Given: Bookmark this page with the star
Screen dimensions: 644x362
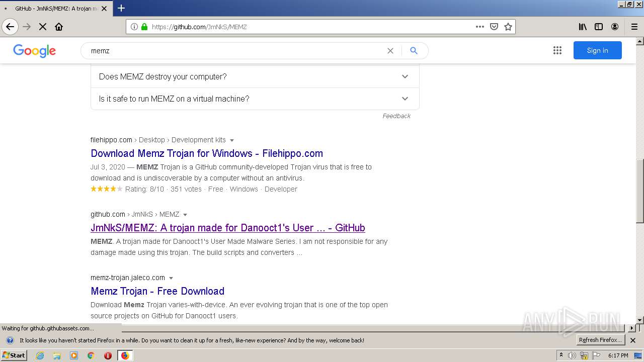Looking at the screenshot, I should [508, 27].
